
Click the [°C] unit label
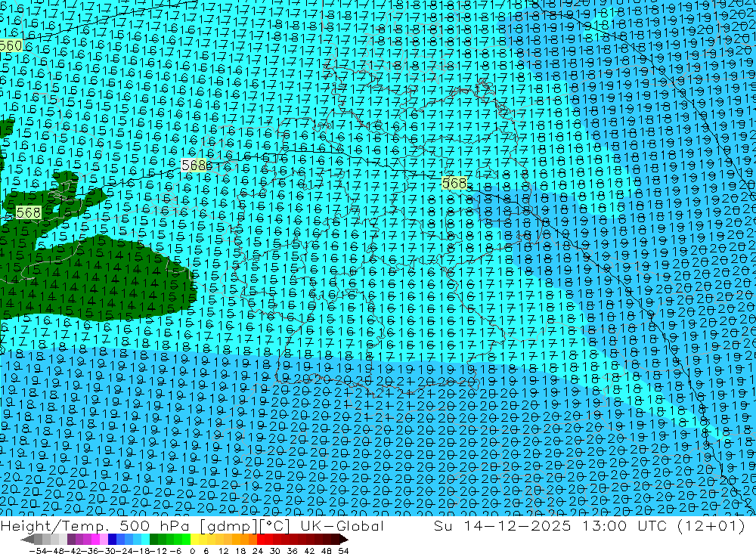pyautogui.click(x=275, y=526)
